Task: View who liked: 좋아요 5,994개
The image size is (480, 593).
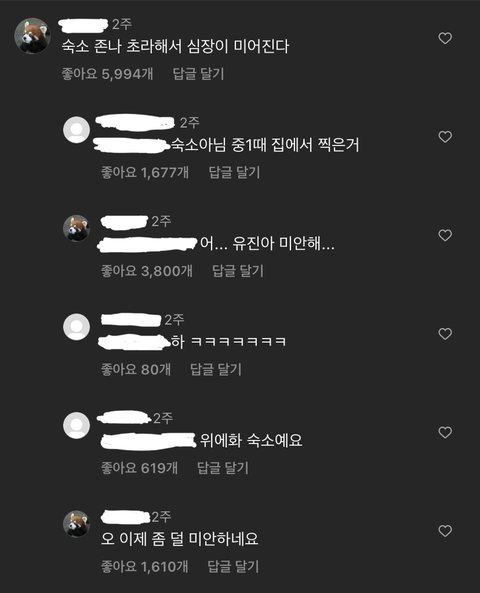Action: coord(107,74)
